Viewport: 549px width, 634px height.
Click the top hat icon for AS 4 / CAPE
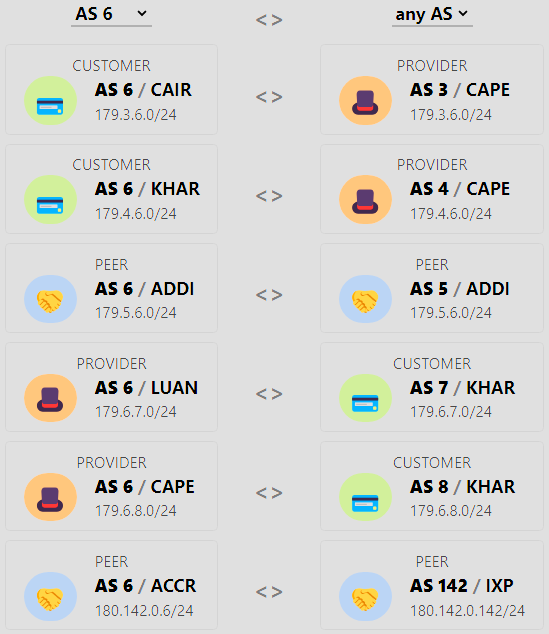(x=365, y=199)
